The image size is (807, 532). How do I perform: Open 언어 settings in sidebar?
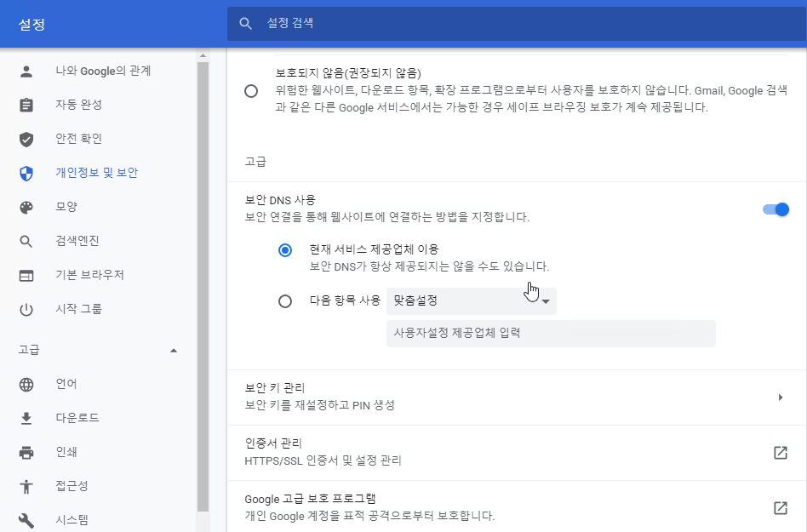click(66, 384)
